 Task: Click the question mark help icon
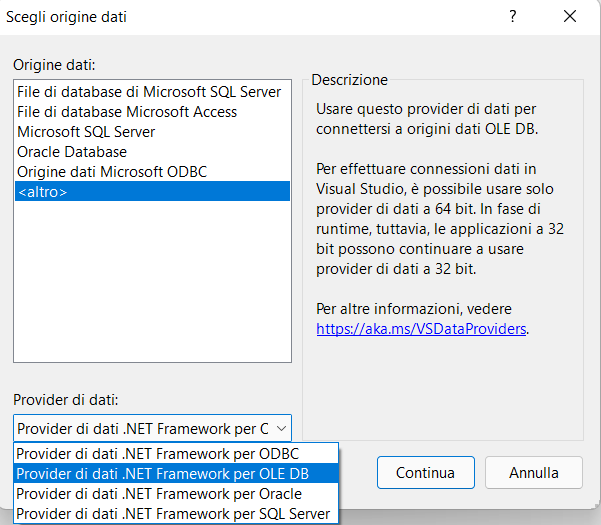[x=512, y=16]
